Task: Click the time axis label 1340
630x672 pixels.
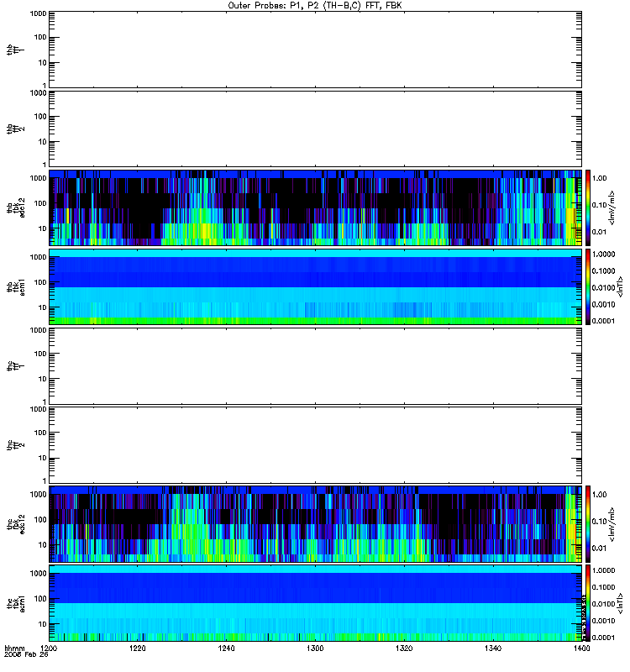Action: pyautogui.click(x=493, y=648)
